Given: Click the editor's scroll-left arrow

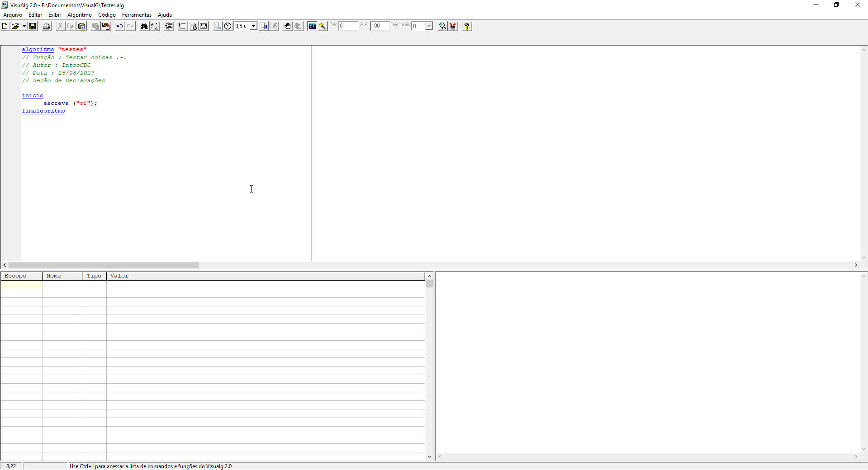Looking at the screenshot, I should [5, 265].
